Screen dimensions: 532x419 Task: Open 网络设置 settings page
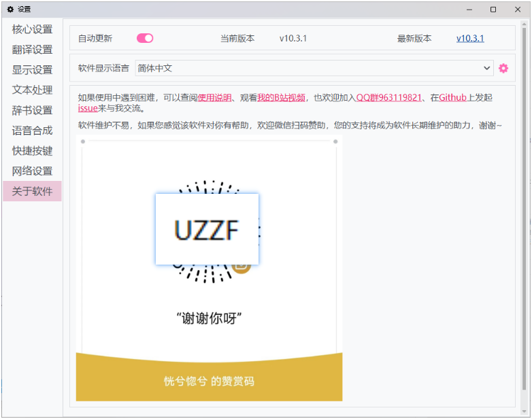[x=32, y=171]
